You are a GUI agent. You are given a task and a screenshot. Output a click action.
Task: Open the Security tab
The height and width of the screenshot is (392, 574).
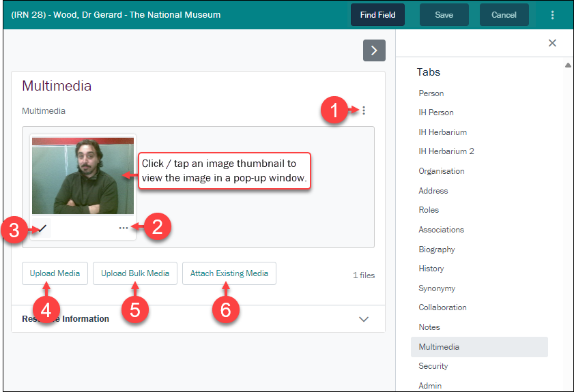pyautogui.click(x=433, y=366)
